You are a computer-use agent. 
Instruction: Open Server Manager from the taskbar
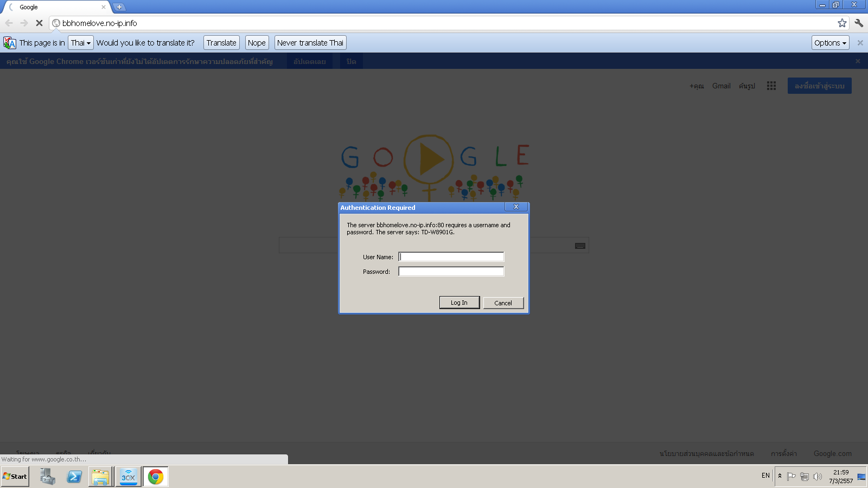(x=47, y=477)
